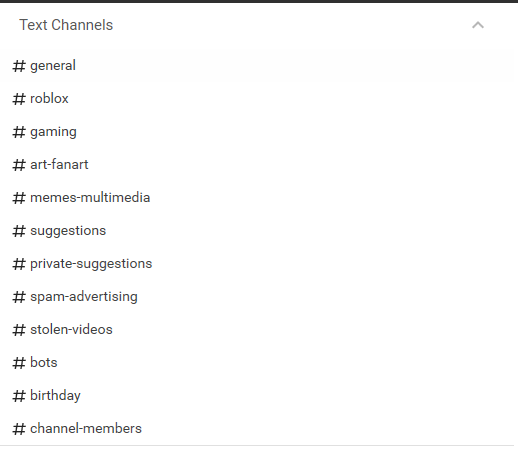
Task: Click the hash icon beside general
Action: [x=19, y=66]
